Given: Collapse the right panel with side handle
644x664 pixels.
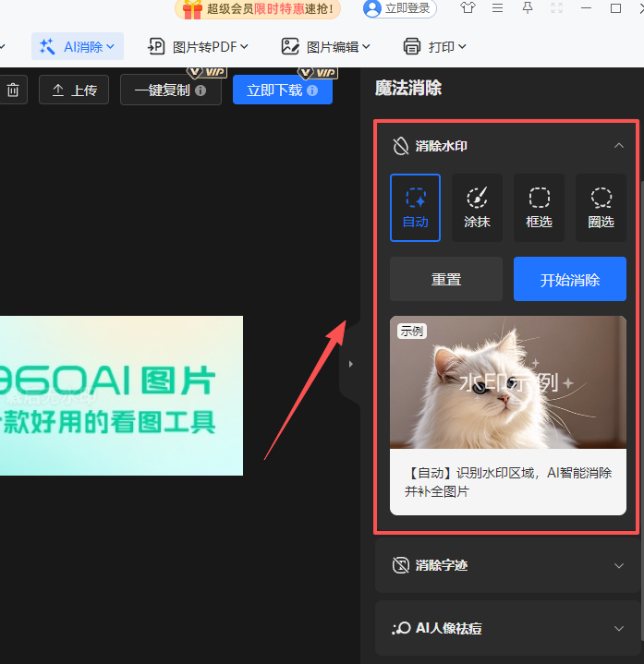Looking at the screenshot, I should (x=350, y=365).
